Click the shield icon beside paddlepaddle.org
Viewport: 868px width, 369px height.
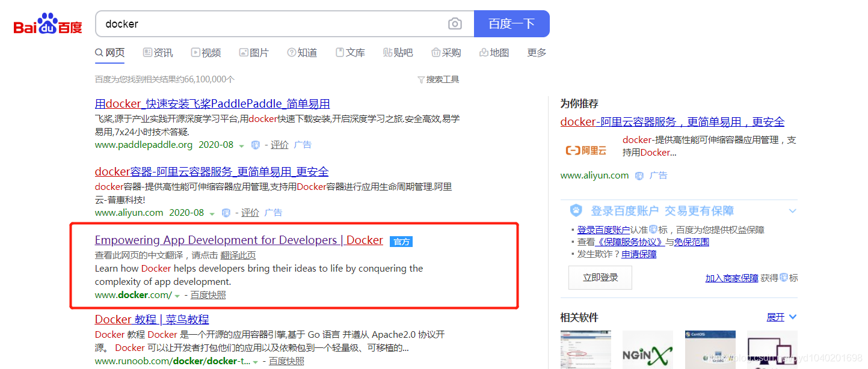(255, 145)
